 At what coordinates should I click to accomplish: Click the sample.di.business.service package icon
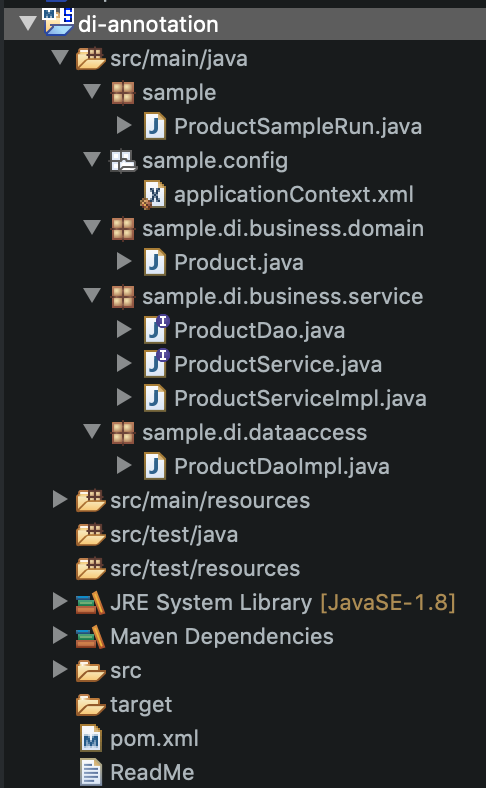click(123, 297)
